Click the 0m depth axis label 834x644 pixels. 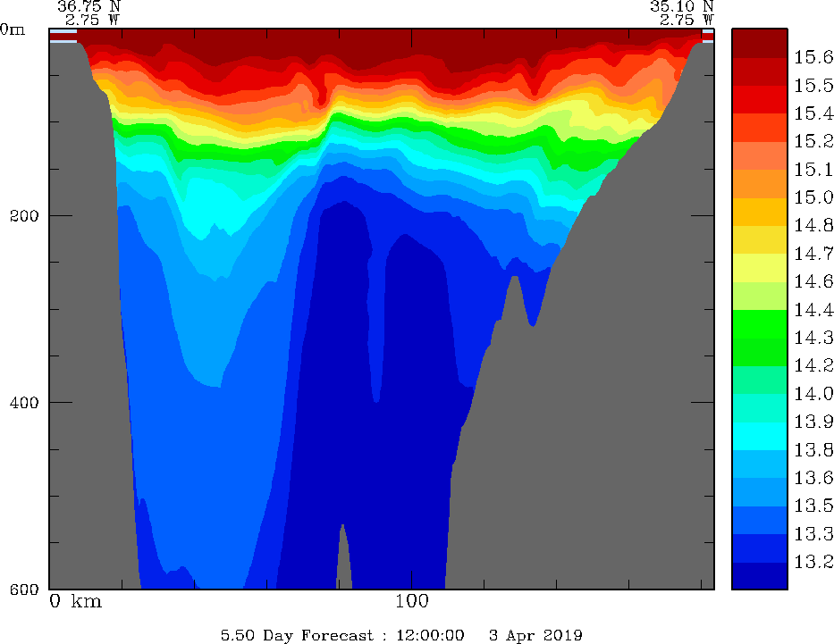[x=13, y=29]
